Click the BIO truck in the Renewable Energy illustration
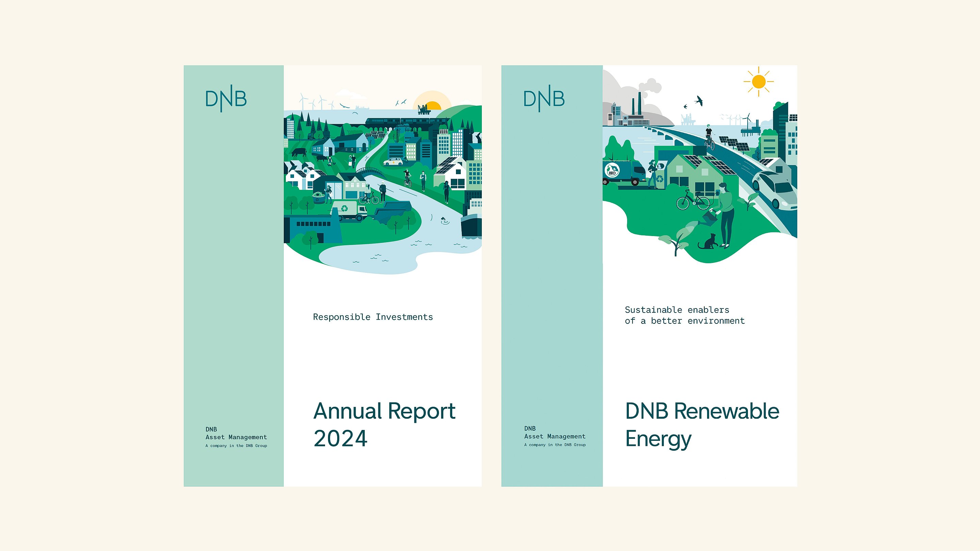Viewport: 980px width, 551px height. (x=624, y=173)
